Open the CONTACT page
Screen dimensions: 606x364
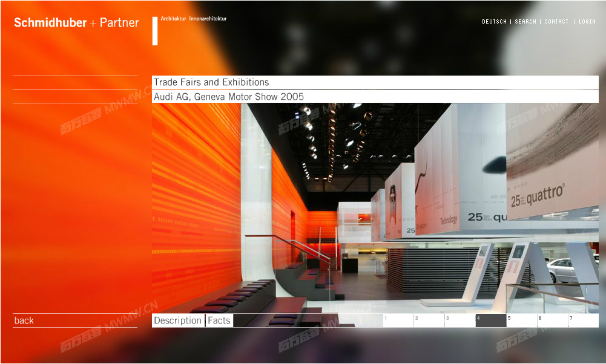556,22
